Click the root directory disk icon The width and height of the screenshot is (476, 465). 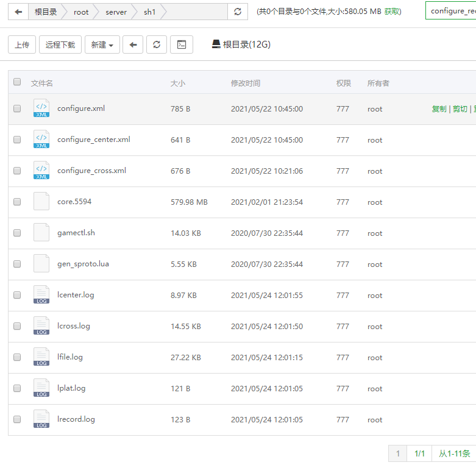coord(216,44)
